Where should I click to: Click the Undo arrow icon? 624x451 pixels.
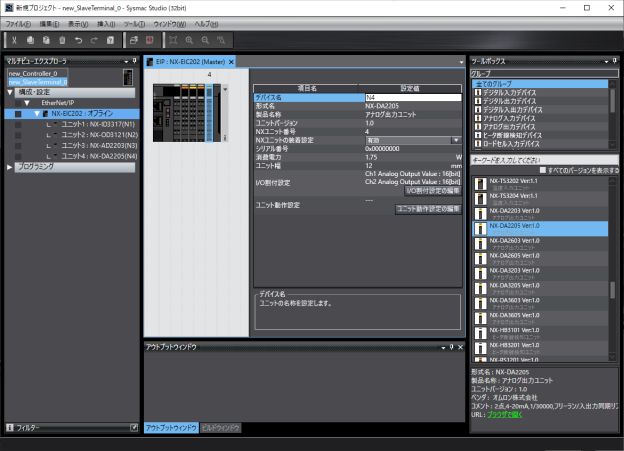pyautogui.click(x=78, y=40)
